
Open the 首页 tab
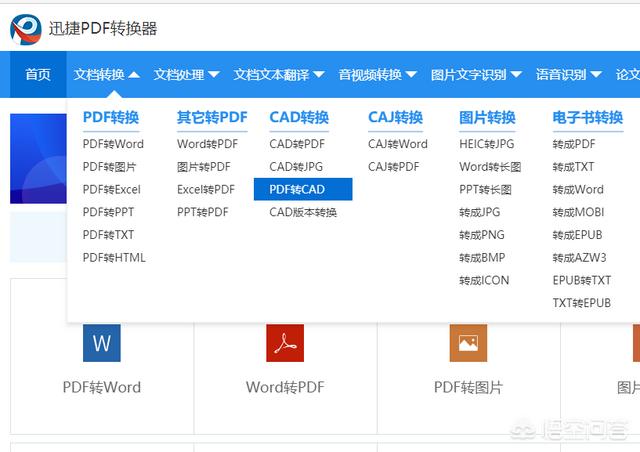(38, 74)
